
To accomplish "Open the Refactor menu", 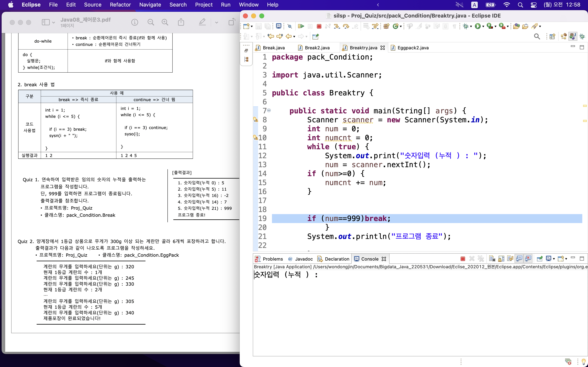I will click(120, 5).
